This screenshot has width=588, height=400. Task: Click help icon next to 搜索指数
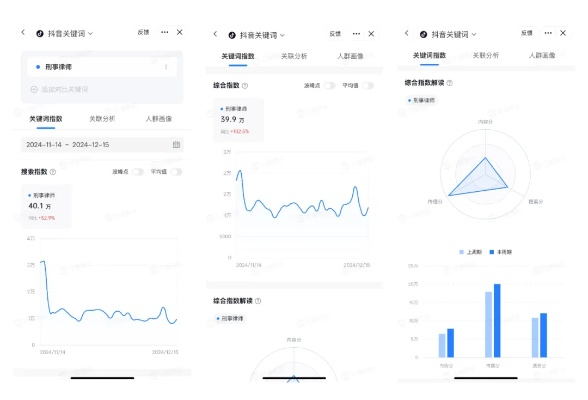(53, 172)
